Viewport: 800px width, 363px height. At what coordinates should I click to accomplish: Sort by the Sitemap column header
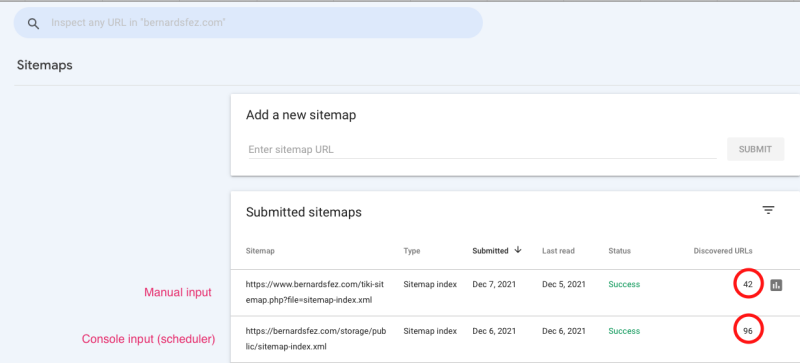[x=260, y=251]
